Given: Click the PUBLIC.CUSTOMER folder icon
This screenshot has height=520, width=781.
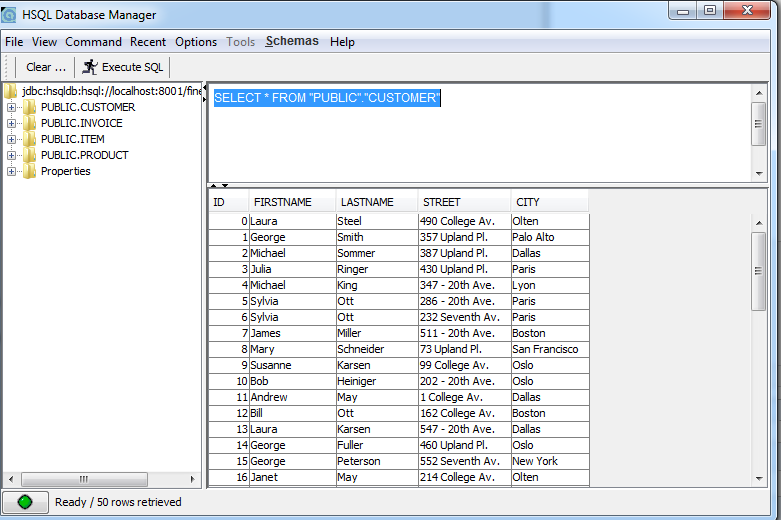Looking at the screenshot, I should click(x=29, y=107).
